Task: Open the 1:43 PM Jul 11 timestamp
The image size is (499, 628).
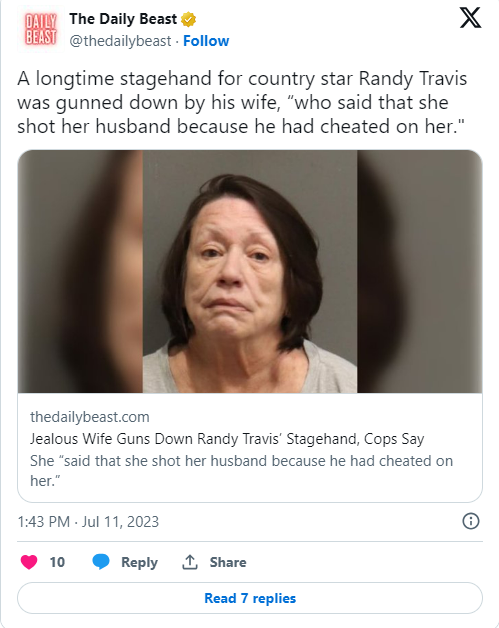Action: (x=88, y=522)
